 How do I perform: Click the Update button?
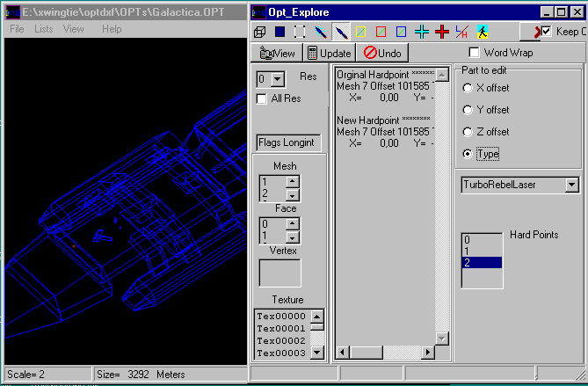pos(330,54)
